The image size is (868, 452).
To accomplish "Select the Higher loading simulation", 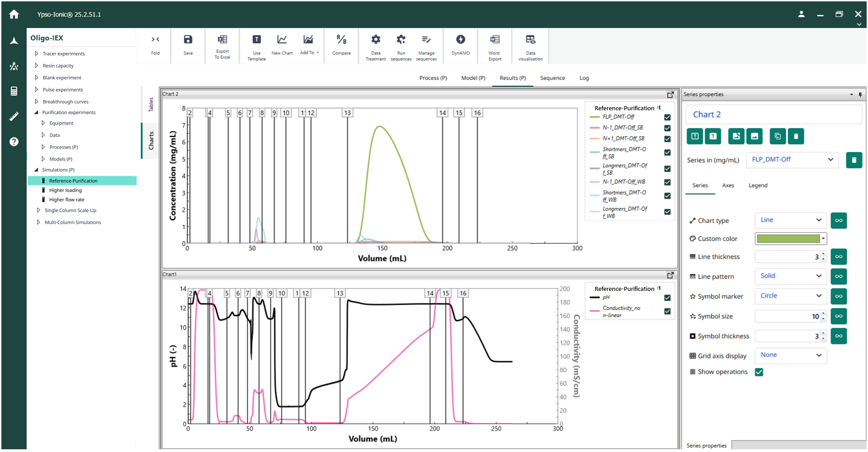I will point(65,190).
